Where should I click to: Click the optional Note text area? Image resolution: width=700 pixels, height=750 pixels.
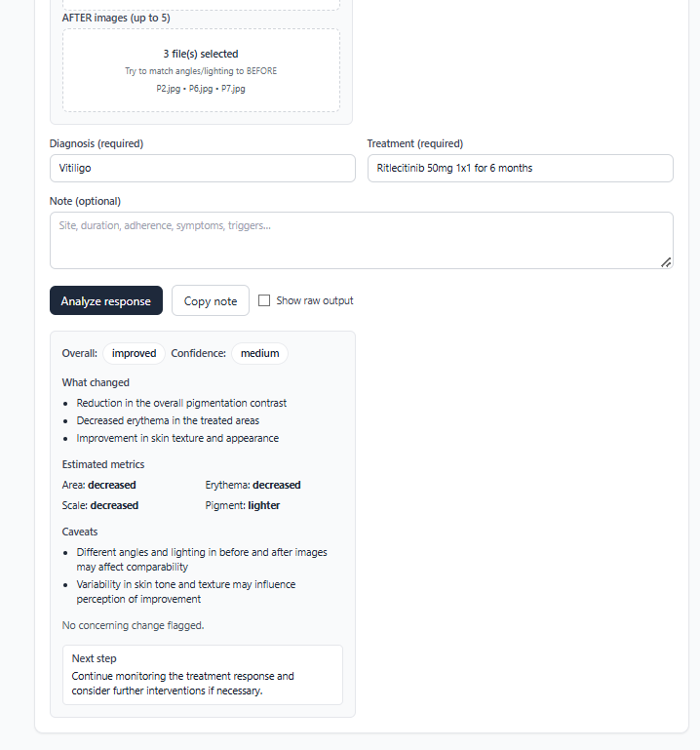pos(361,239)
